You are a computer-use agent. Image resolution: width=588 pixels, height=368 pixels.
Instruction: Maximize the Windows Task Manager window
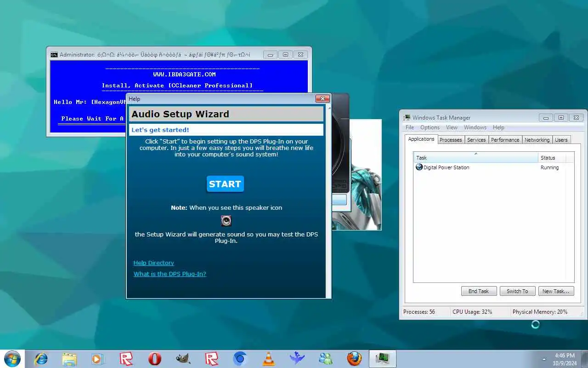tap(561, 117)
